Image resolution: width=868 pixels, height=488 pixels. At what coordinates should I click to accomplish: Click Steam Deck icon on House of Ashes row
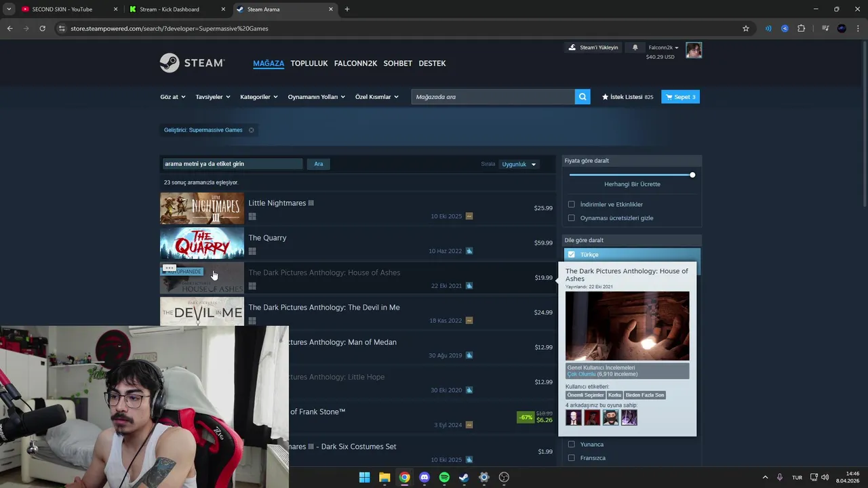tap(469, 286)
